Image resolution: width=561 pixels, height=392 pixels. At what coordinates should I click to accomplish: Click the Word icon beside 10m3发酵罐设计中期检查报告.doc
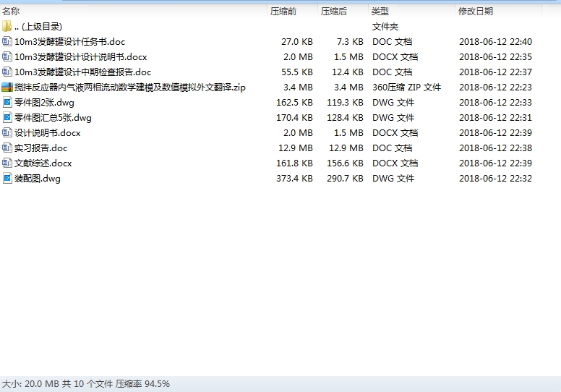coord(7,72)
